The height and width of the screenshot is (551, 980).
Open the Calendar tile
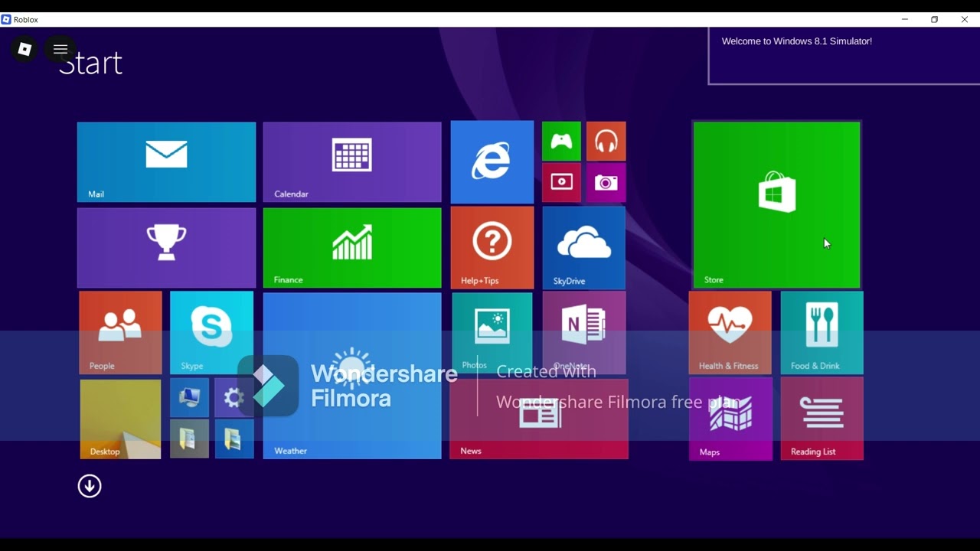pos(352,162)
